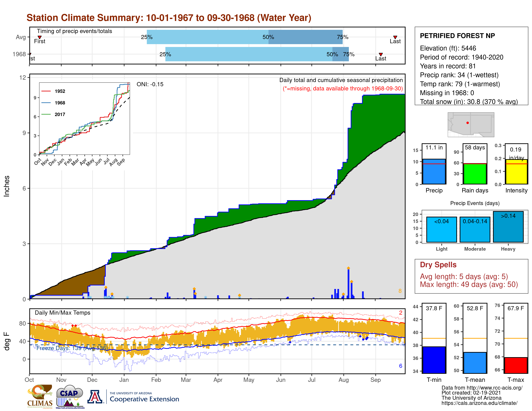The height and width of the screenshot is (411, 532).
Task: Click the 52.8 F T-mean value
Action: (475, 308)
